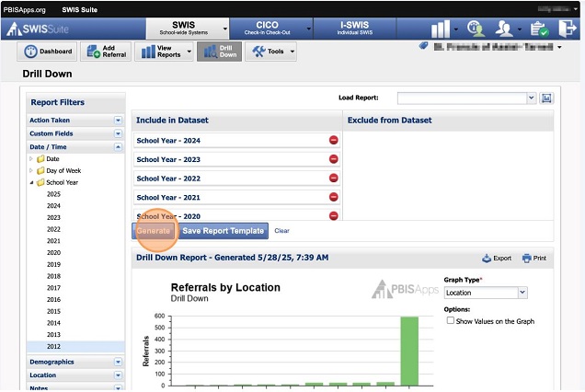Remove School Year - 2022 from dataset
The width and height of the screenshot is (585, 392).
334,179
